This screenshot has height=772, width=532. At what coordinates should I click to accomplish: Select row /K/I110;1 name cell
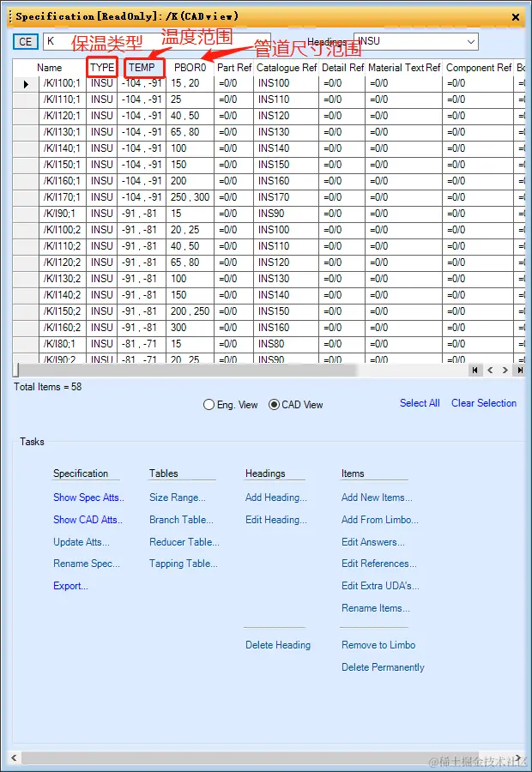(63, 100)
